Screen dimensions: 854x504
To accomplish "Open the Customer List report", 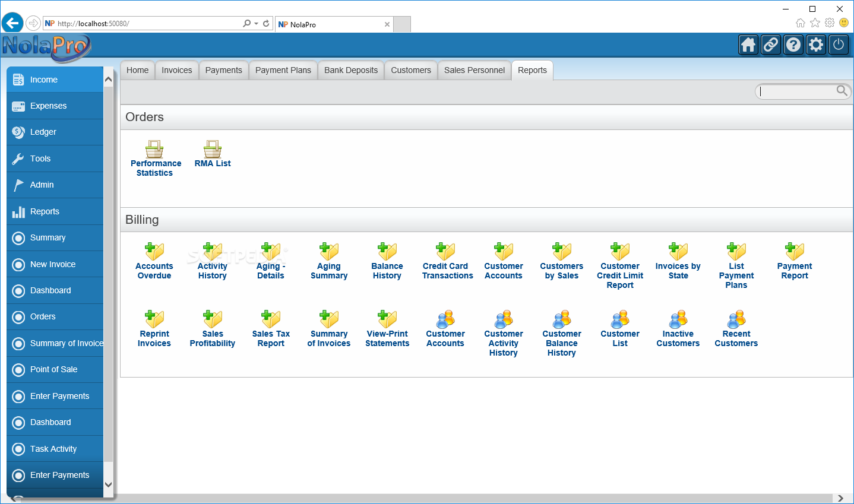I will pos(620,328).
